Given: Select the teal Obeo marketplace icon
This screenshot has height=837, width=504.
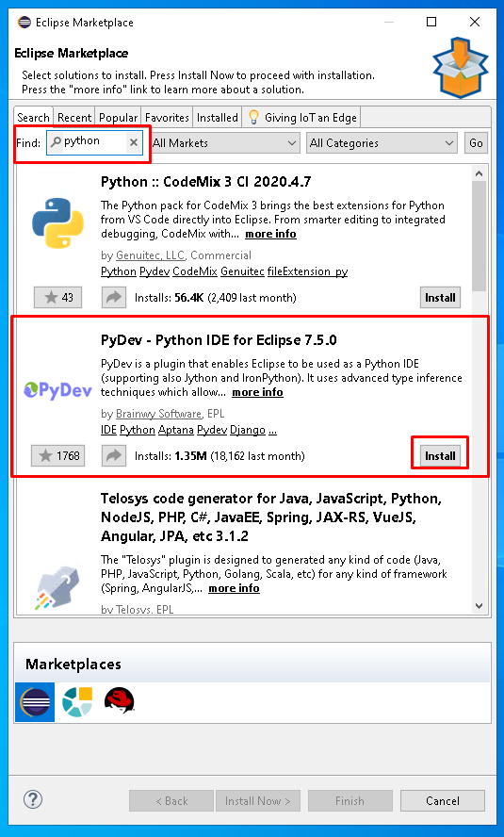Looking at the screenshot, I should [77, 702].
